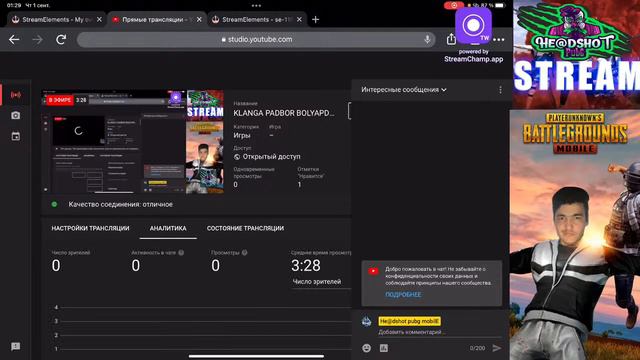Click the poll icon in chat
Image resolution: width=640 pixels, height=360 pixels.
tap(384, 348)
